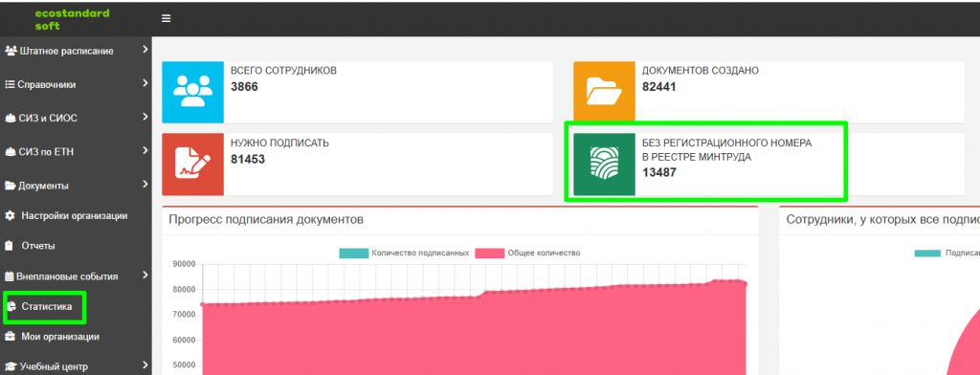Expand the Штатное расписание chevron
Screen dimensions: 980x375
(x=145, y=50)
